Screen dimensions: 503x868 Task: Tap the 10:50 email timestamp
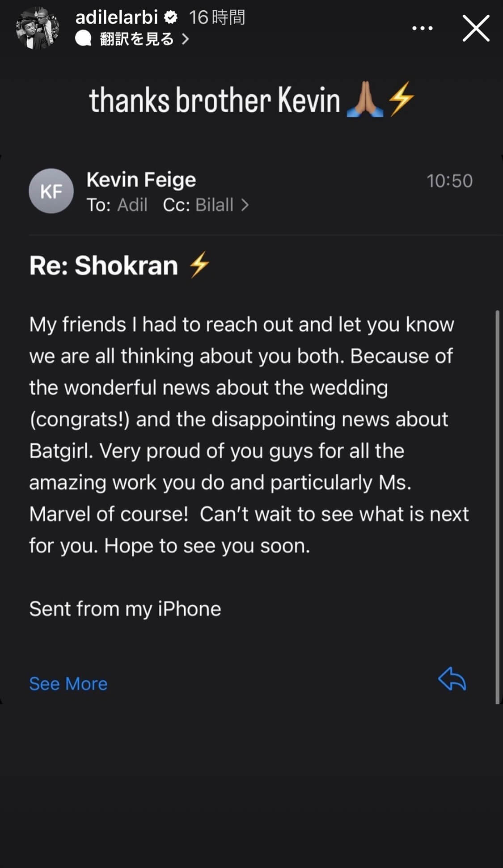[449, 181]
